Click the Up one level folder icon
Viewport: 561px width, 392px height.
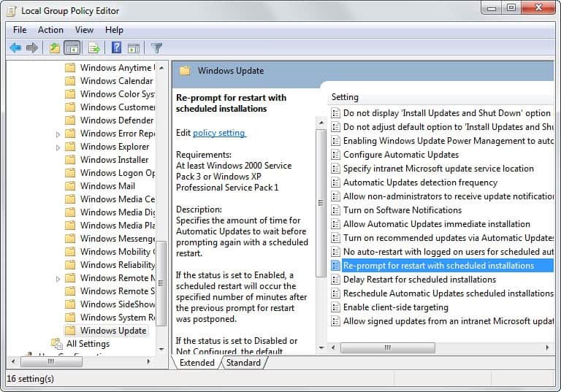click(54, 47)
